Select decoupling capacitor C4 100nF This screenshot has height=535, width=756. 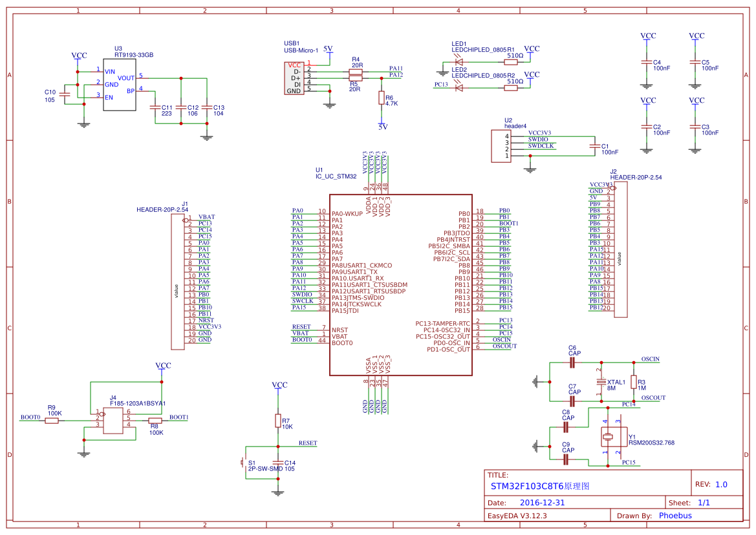point(647,62)
